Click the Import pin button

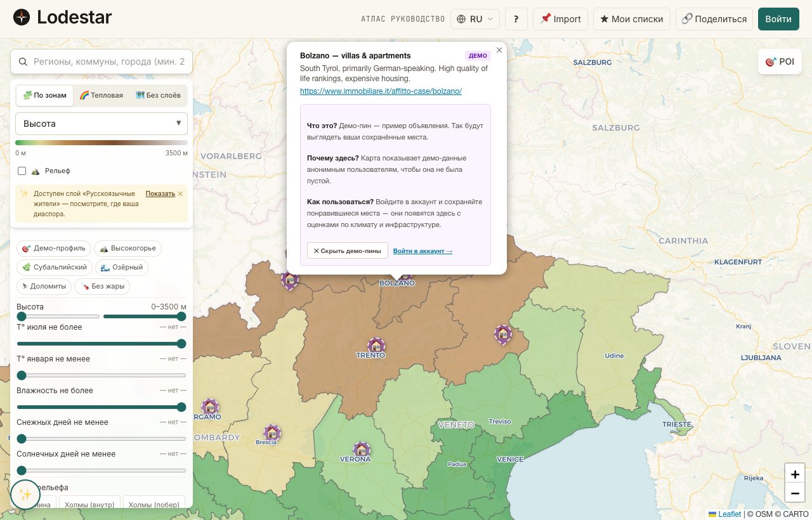(561, 19)
